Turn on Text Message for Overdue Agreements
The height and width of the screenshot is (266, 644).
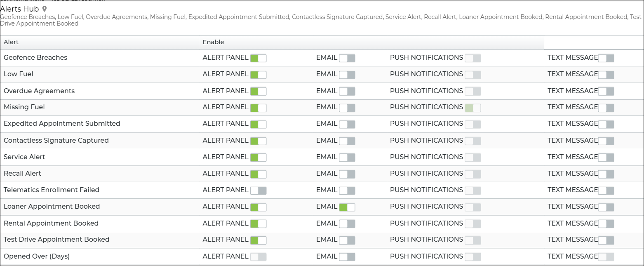606,91
